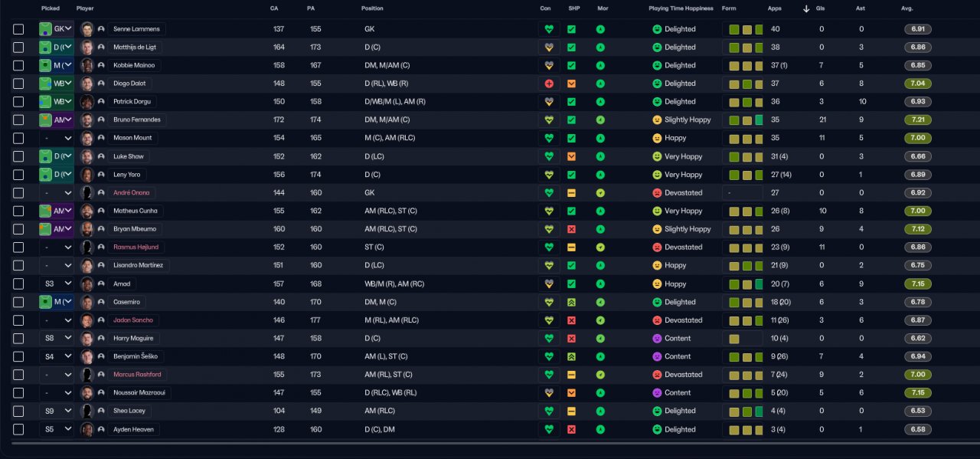The image size is (980, 459).
Task: Click Bruno Fernandes' 7.21 average rating badge
Action: (x=918, y=120)
